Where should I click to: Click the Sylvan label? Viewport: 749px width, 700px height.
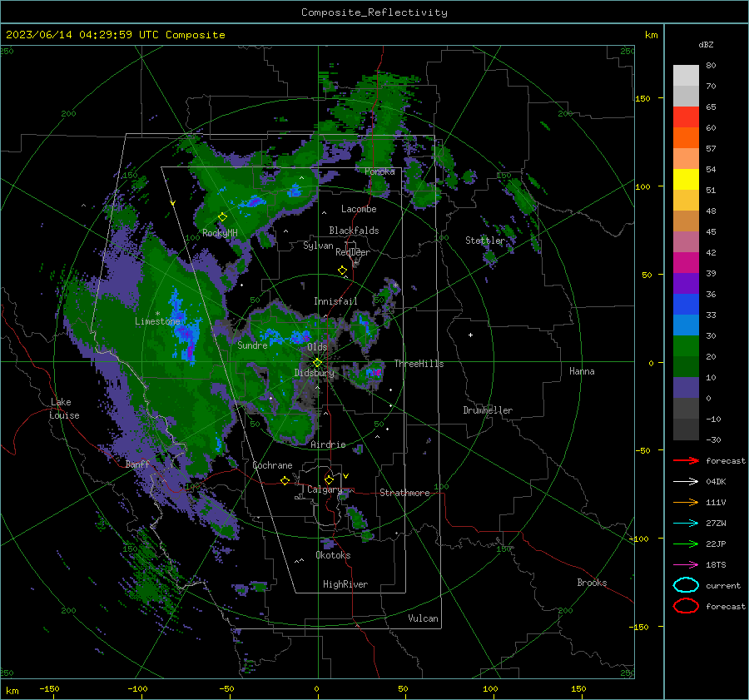(x=318, y=246)
